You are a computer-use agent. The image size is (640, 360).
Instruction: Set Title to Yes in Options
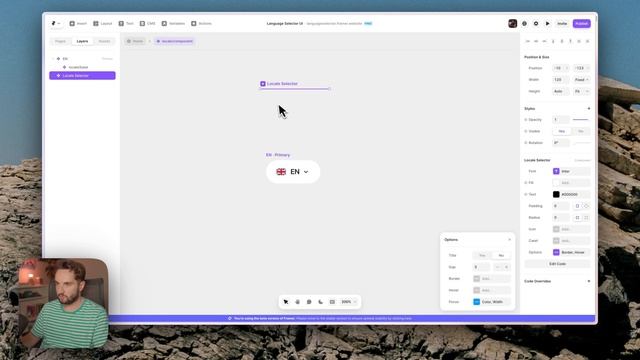pyautogui.click(x=482, y=256)
